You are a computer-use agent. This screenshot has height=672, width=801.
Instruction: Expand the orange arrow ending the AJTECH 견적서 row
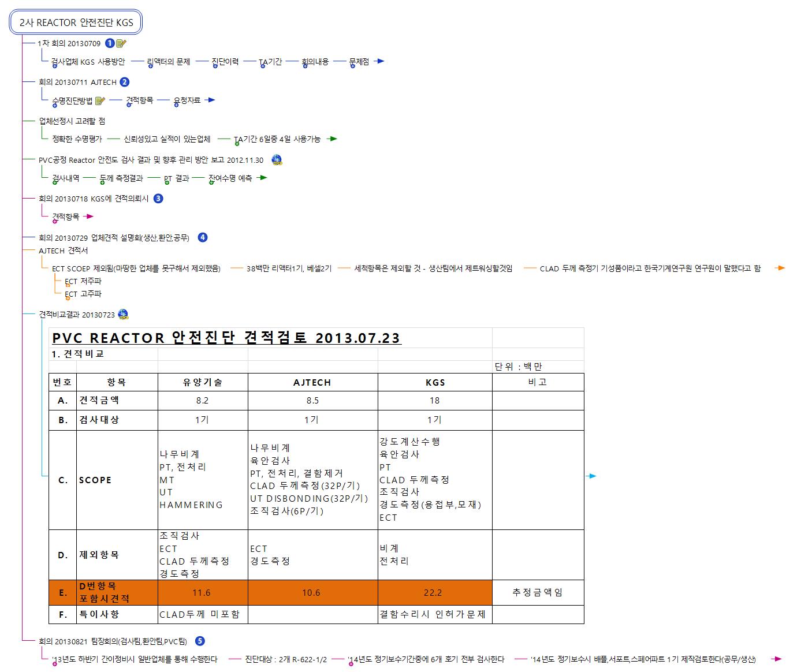click(780, 268)
